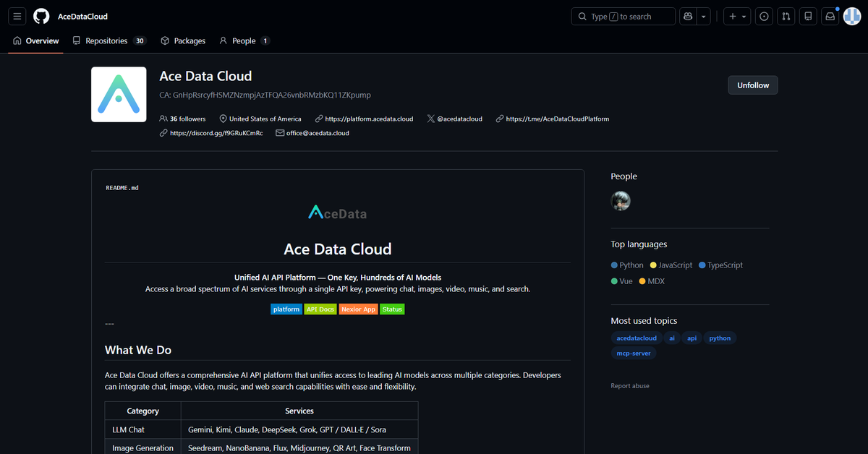
Task: Open the repositories icon in header
Action: click(x=809, y=16)
